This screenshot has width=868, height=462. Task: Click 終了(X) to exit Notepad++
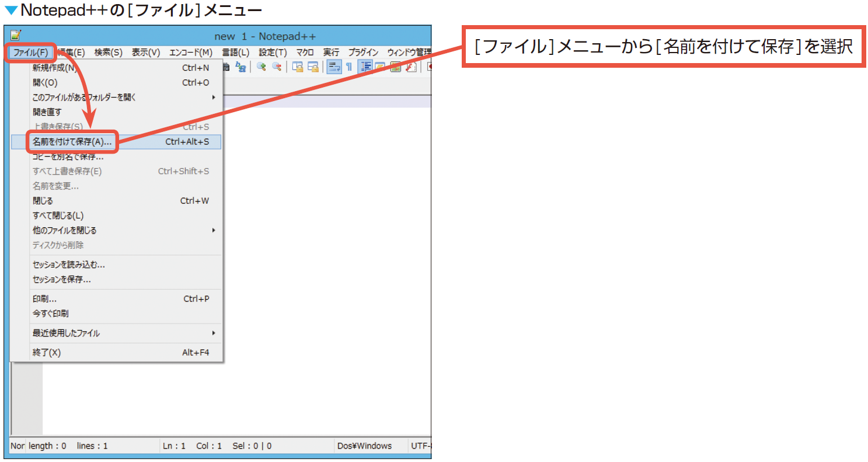tap(47, 352)
